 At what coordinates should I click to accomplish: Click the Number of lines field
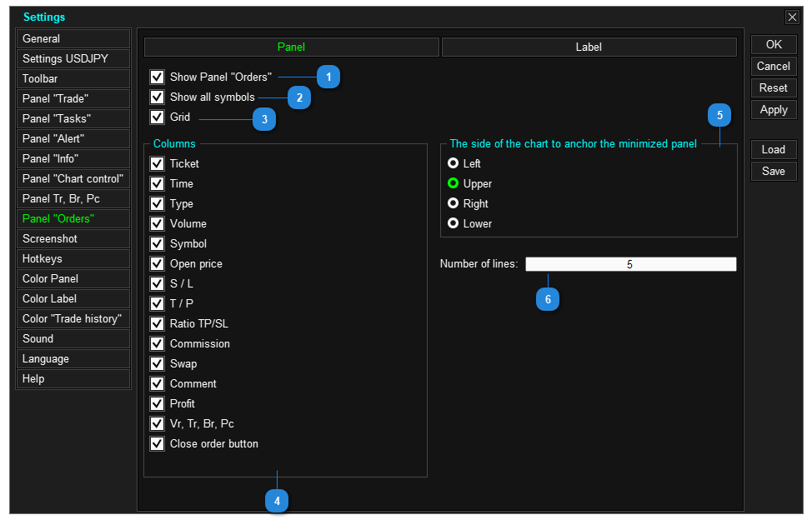coord(631,264)
